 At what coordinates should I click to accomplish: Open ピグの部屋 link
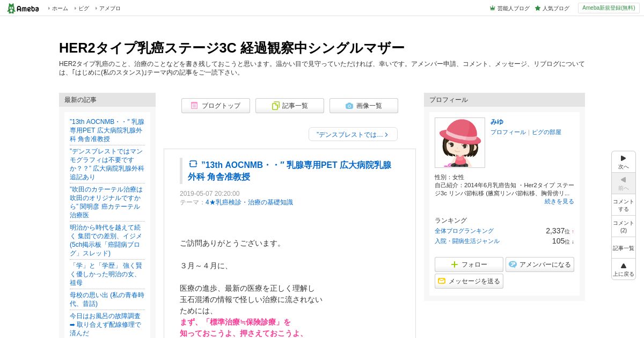point(546,132)
